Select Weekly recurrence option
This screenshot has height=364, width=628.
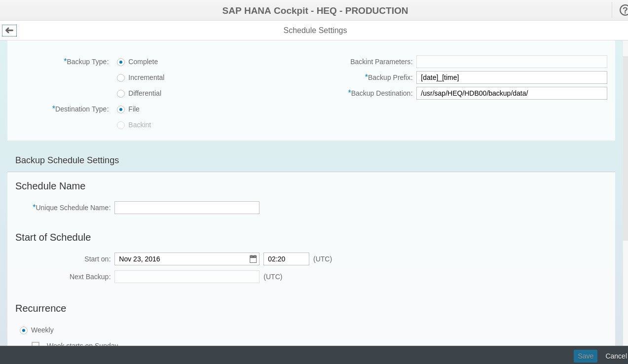click(24, 330)
